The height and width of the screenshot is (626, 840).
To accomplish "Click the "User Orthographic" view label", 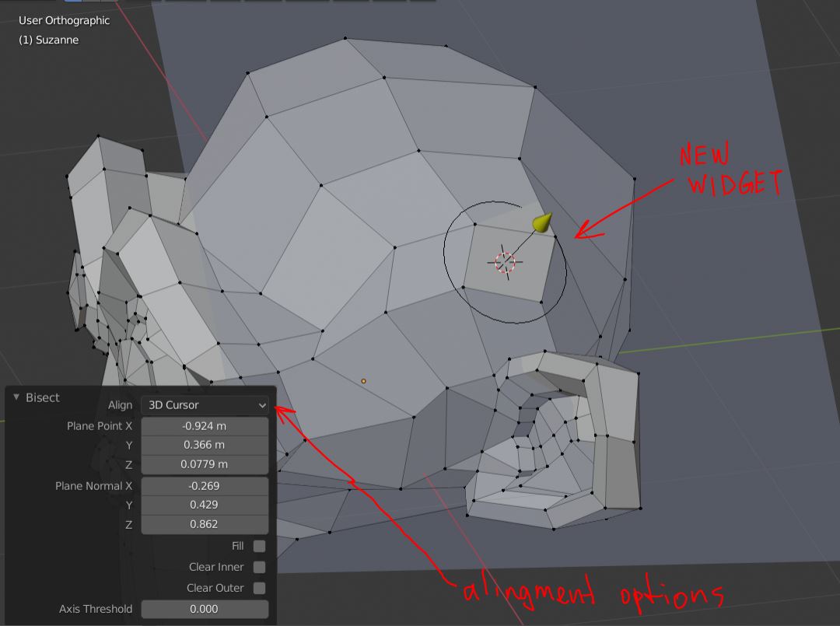I will [65, 20].
